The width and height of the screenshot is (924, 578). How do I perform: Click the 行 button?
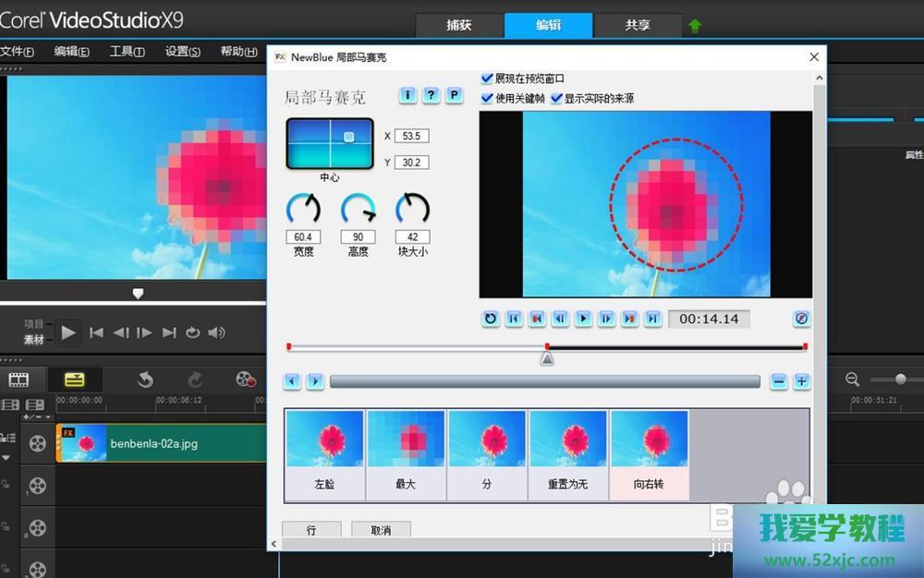tap(311, 530)
